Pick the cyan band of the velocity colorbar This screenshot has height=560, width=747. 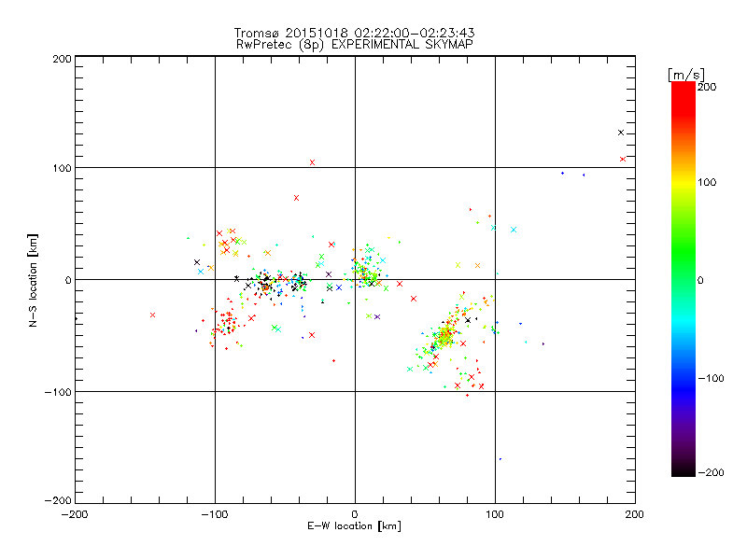coord(684,322)
